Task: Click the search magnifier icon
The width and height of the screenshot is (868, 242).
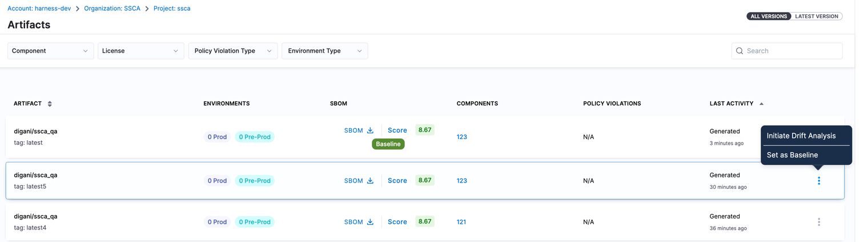Action: pos(740,51)
